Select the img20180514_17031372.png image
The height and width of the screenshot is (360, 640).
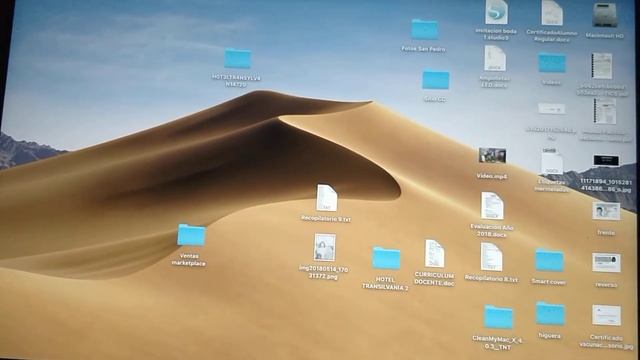click(324, 247)
